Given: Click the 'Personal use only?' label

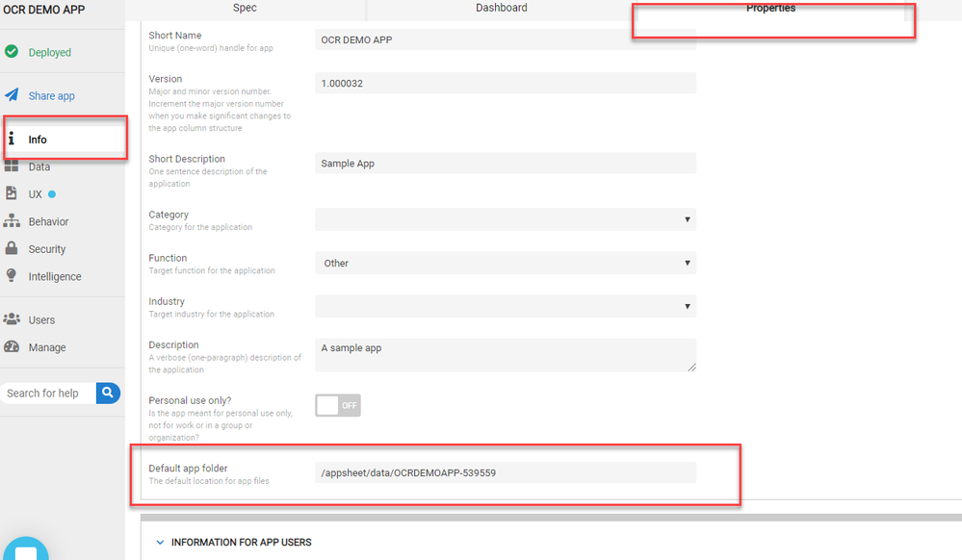Looking at the screenshot, I should click(190, 400).
